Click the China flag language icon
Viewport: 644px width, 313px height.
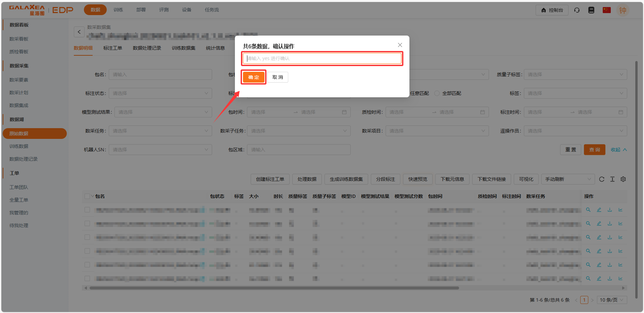(606, 10)
